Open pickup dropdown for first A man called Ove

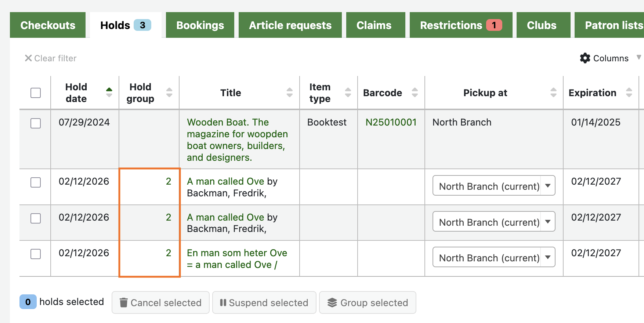pyautogui.click(x=493, y=186)
